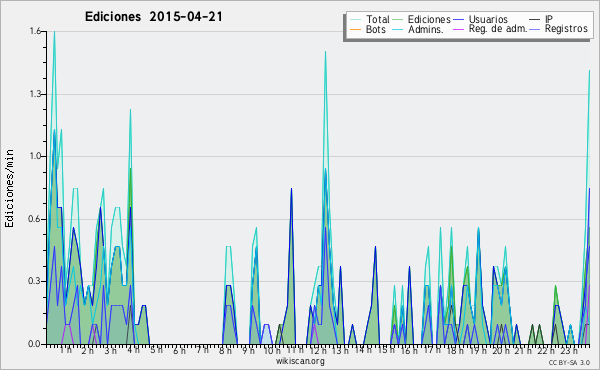The image size is (600, 370).
Task: Click the 8 h tick label
Action: pos(225,350)
